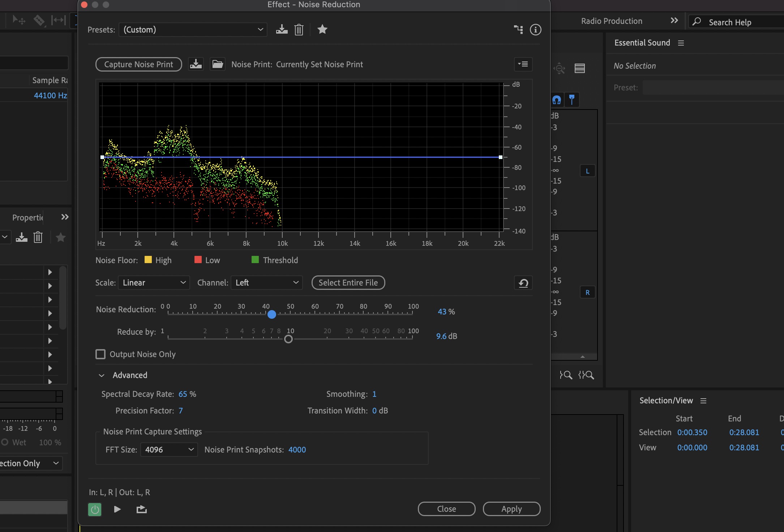The width and height of the screenshot is (784, 532).
Task: Open the Channel dropdown set to Left
Action: (x=267, y=283)
